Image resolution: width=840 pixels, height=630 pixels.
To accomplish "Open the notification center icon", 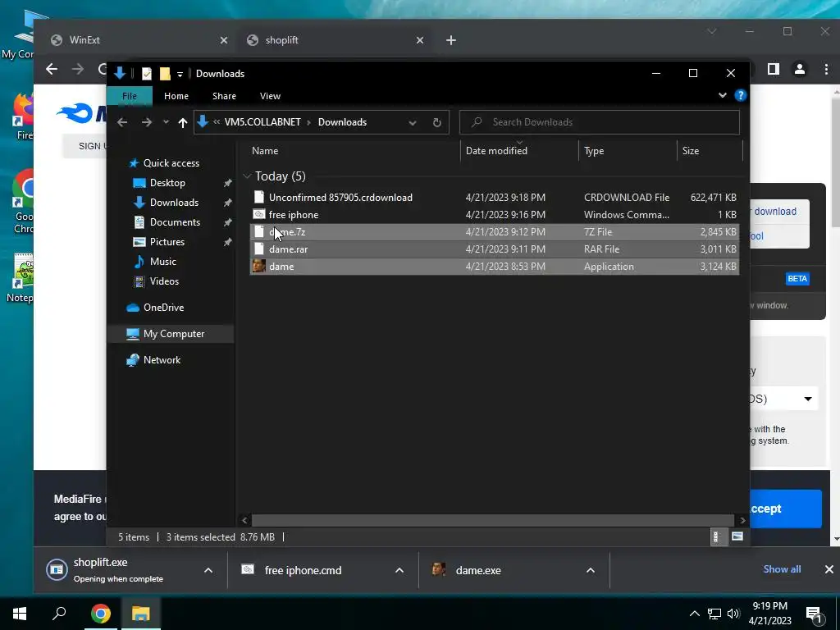I will tap(815, 614).
